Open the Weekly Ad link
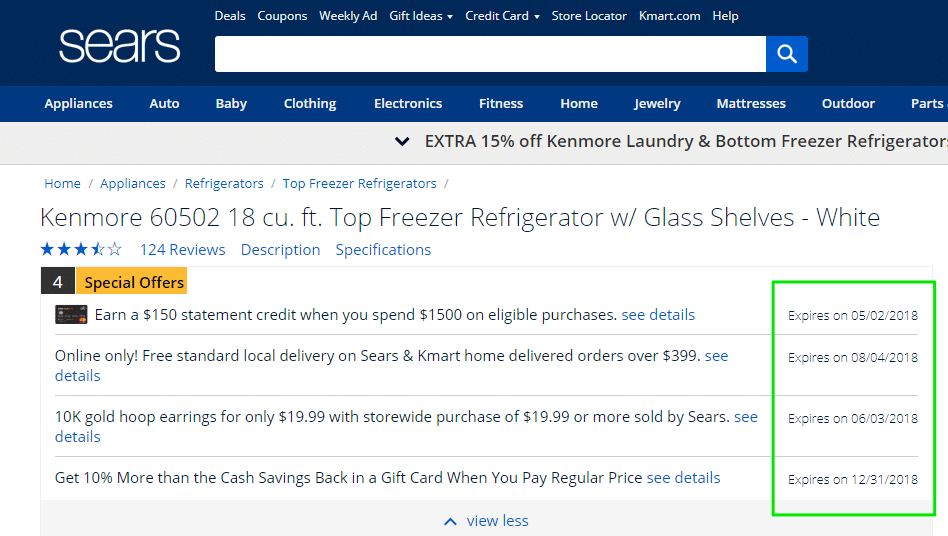 348,16
